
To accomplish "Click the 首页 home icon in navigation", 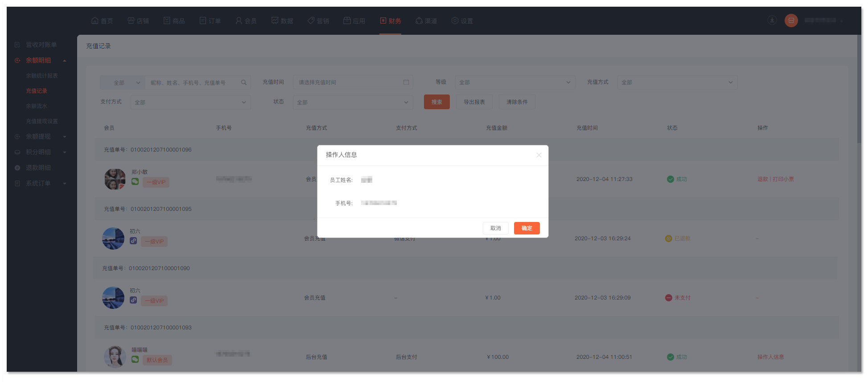I will [95, 21].
